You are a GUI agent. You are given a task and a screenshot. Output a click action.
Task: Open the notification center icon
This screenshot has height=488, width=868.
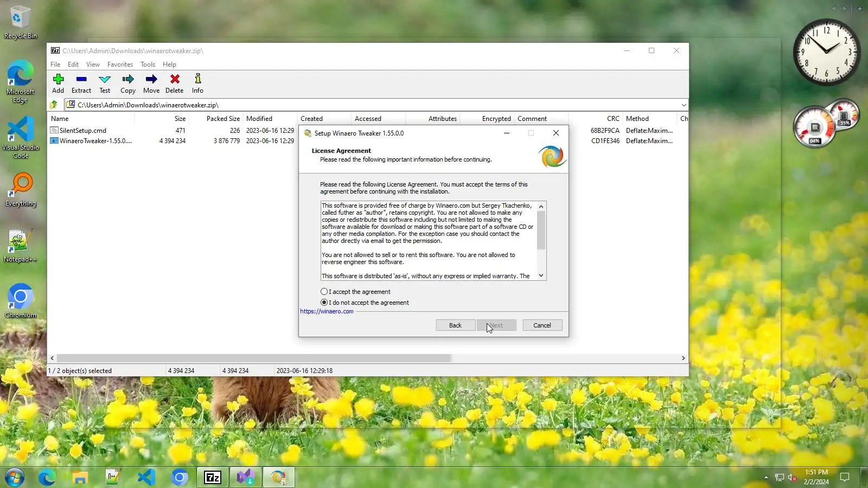click(845, 477)
